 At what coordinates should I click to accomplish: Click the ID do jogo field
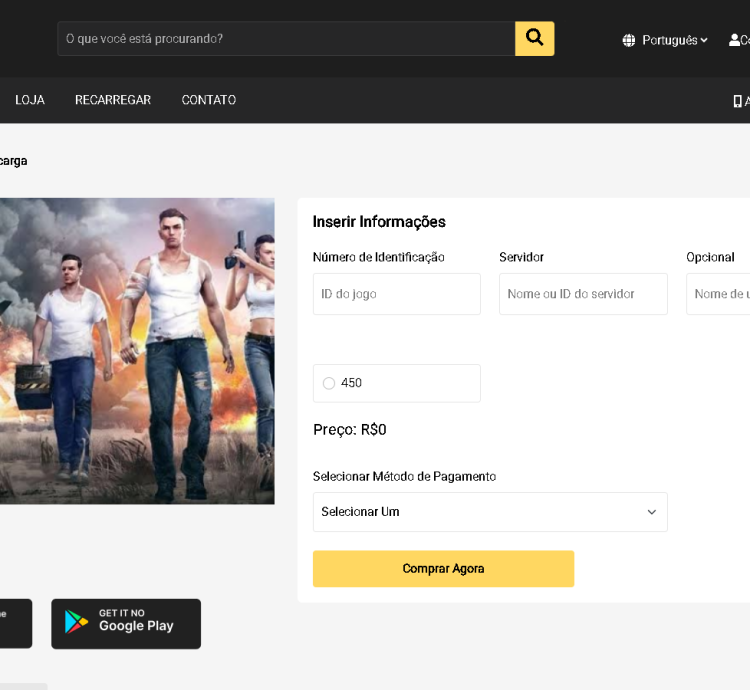pos(396,294)
